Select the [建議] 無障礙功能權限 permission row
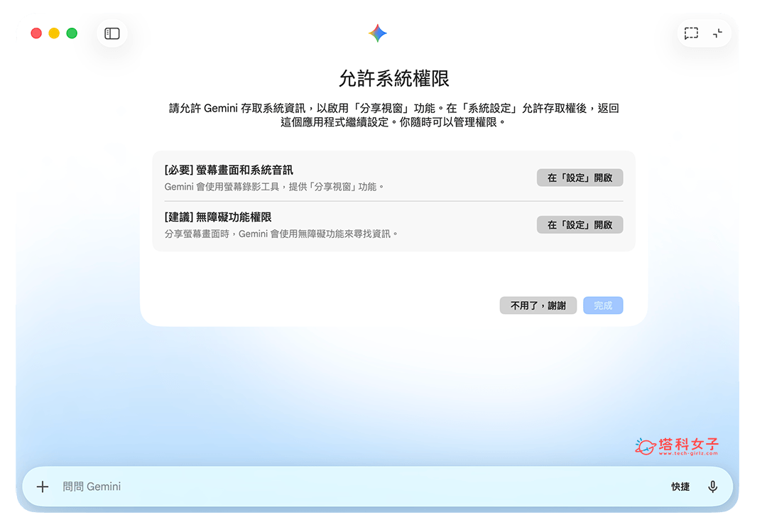Screen dimensions: 767x532 213,217
